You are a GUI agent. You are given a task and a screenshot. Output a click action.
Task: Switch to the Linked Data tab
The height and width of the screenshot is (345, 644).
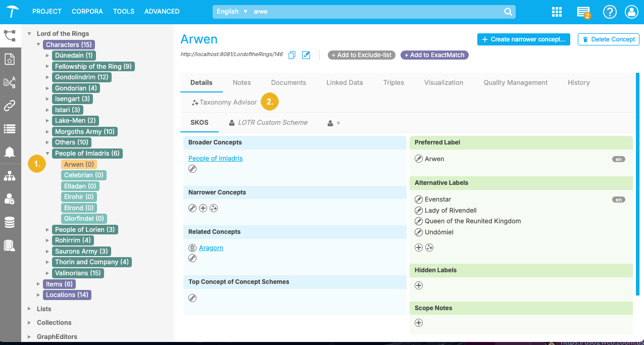click(x=344, y=82)
